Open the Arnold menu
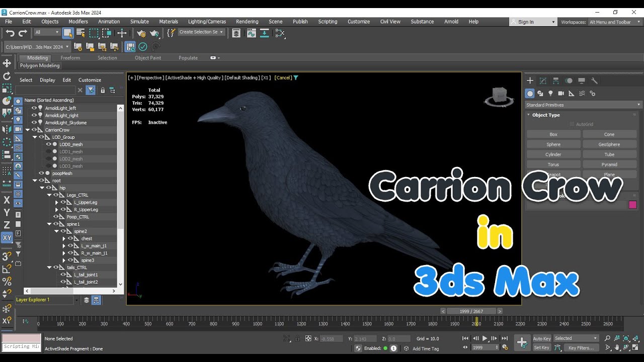 tap(451, 22)
